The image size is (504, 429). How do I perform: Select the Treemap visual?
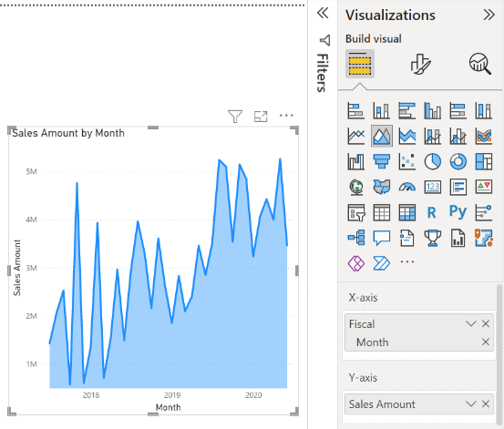click(483, 161)
